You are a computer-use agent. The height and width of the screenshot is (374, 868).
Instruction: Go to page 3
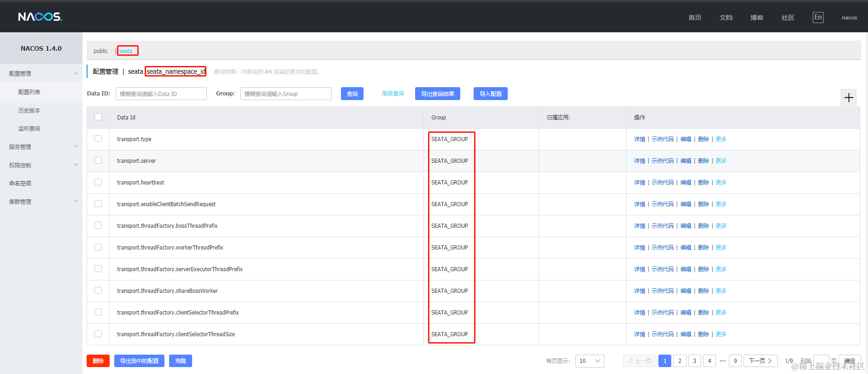695,361
